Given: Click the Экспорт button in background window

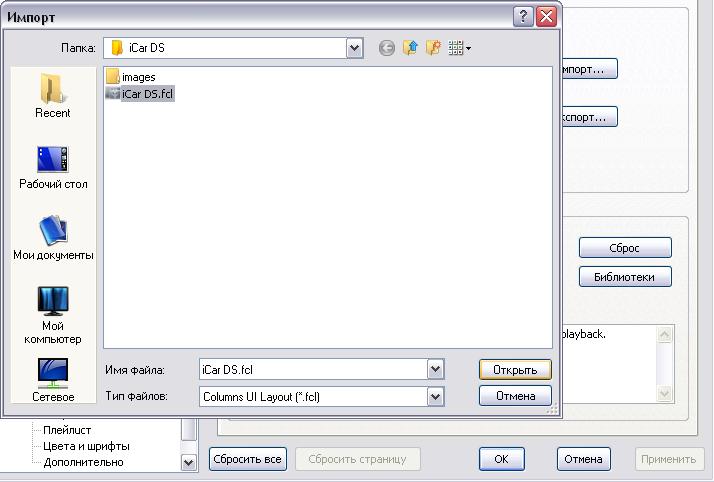Looking at the screenshot, I should 590,117.
